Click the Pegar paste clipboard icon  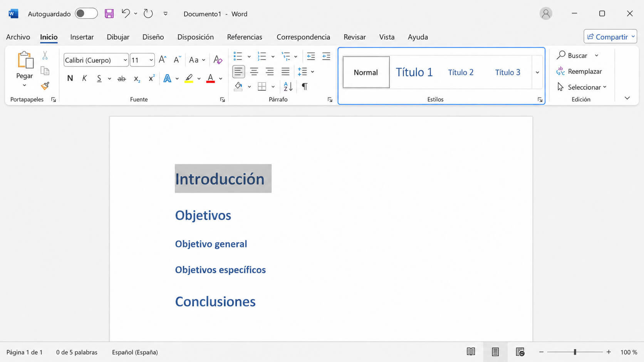[x=25, y=60]
